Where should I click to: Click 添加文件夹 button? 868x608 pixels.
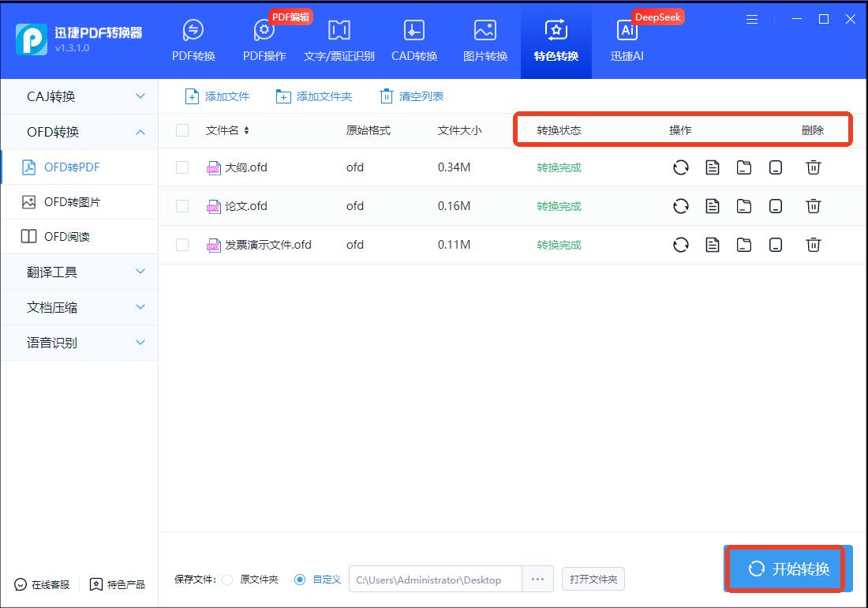(314, 96)
